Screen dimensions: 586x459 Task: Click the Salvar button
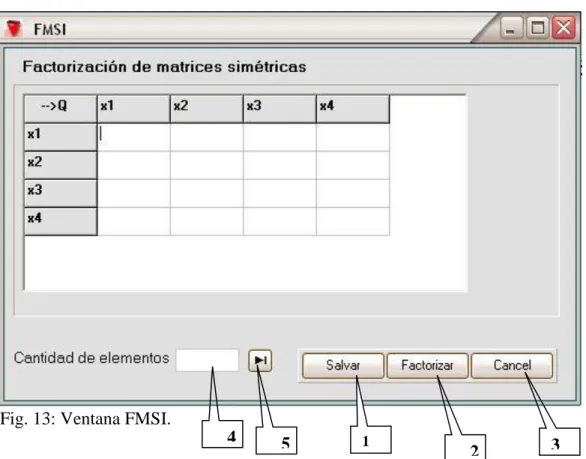pyautogui.click(x=343, y=366)
